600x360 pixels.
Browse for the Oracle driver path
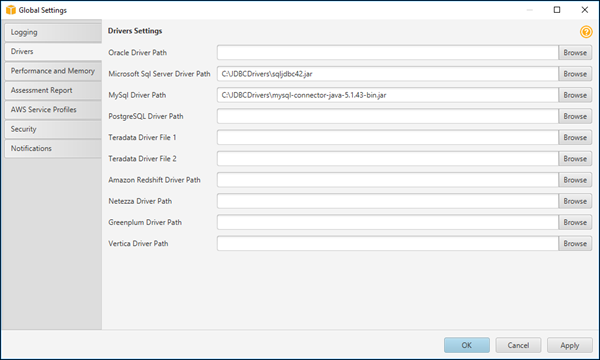575,53
